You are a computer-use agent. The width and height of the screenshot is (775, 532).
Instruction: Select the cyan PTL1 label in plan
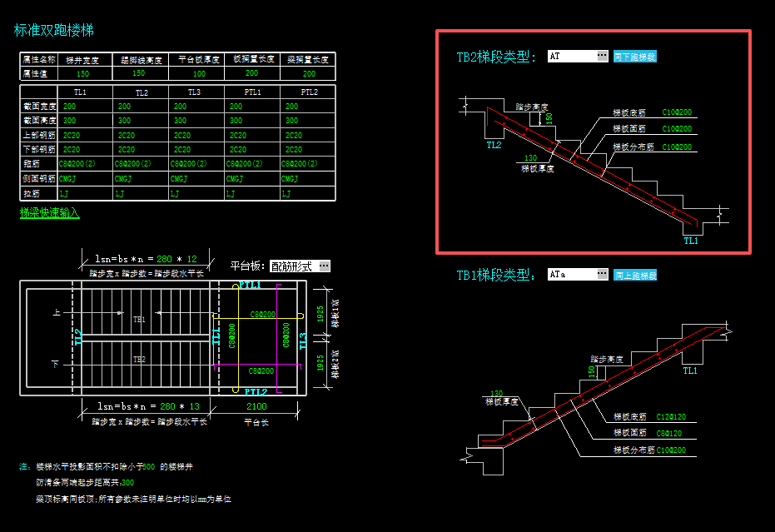(x=250, y=285)
